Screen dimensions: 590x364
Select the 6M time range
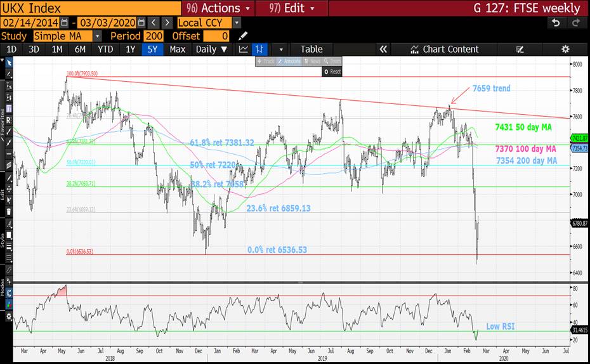tap(80, 49)
